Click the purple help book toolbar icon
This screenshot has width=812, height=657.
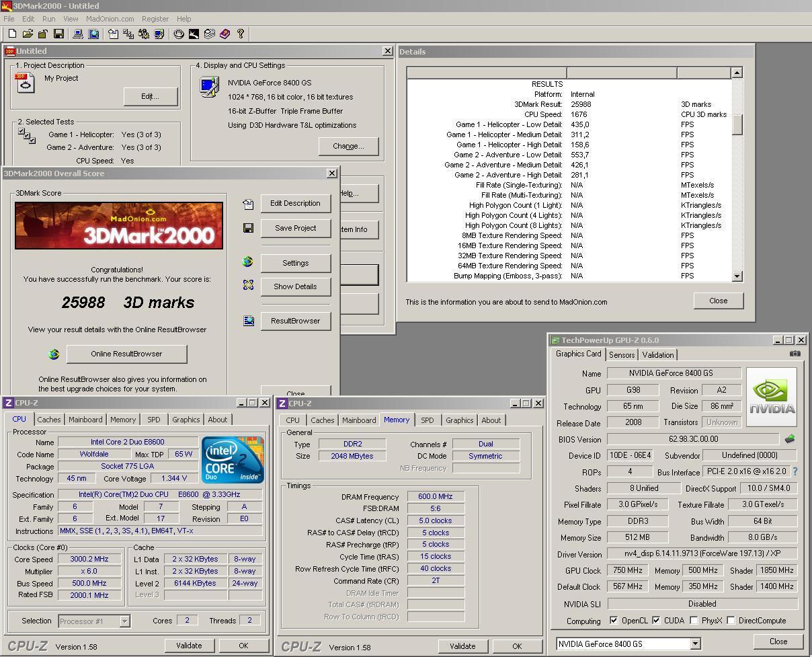click(x=225, y=34)
